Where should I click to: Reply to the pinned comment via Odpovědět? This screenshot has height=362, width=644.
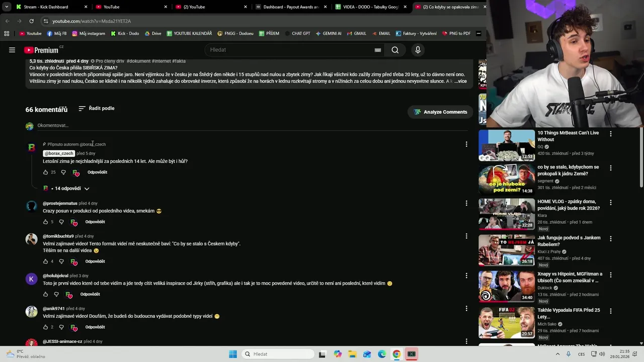pos(97,172)
